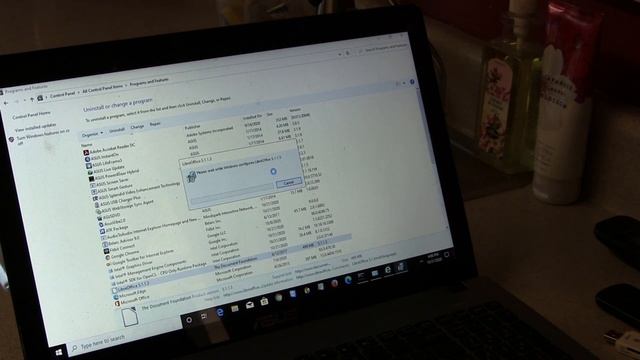This screenshot has height=360, width=640.
Task: Open View installed updates link
Action: pyautogui.click(x=36, y=128)
